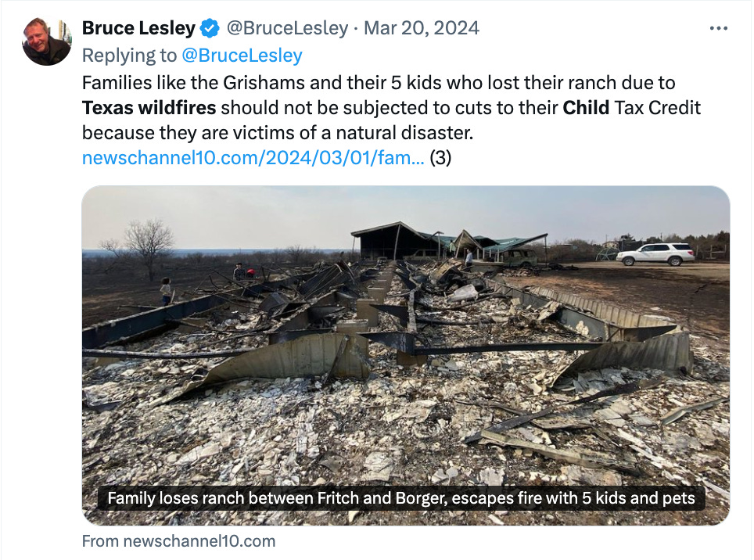
Task: Click Bruce Lesley's profile avatar
Action: click(47, 41)
